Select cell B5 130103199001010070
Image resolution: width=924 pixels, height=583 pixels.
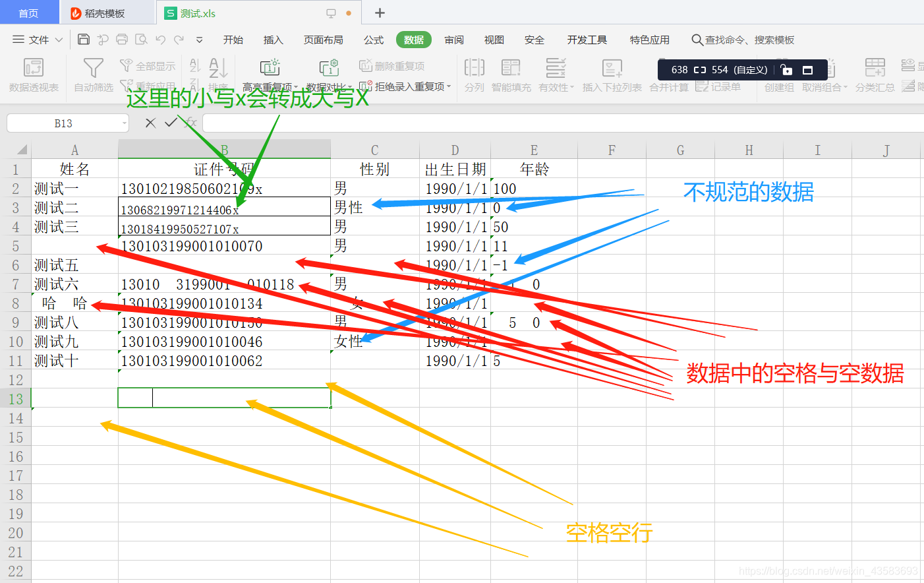pyautogui.click(x=224, y=246)
